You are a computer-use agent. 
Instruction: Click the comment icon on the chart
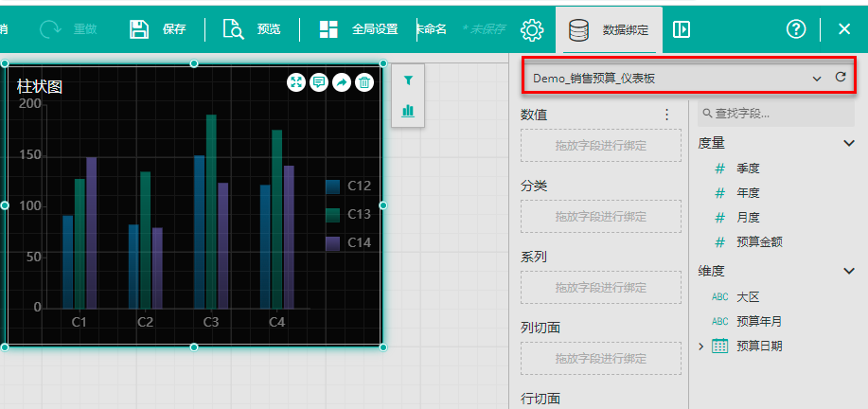[319, 83]
